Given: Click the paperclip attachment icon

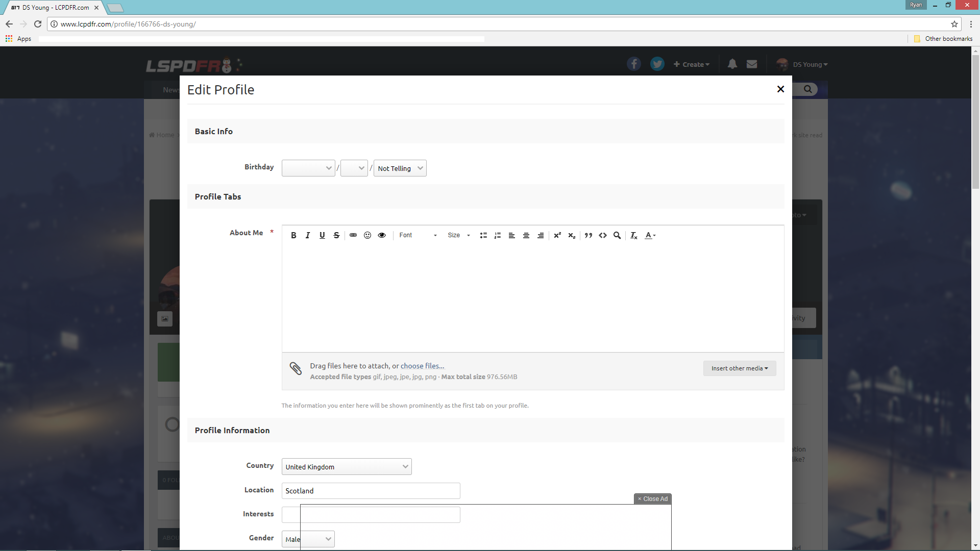Looking at the screenshot, I should (296, 368).
